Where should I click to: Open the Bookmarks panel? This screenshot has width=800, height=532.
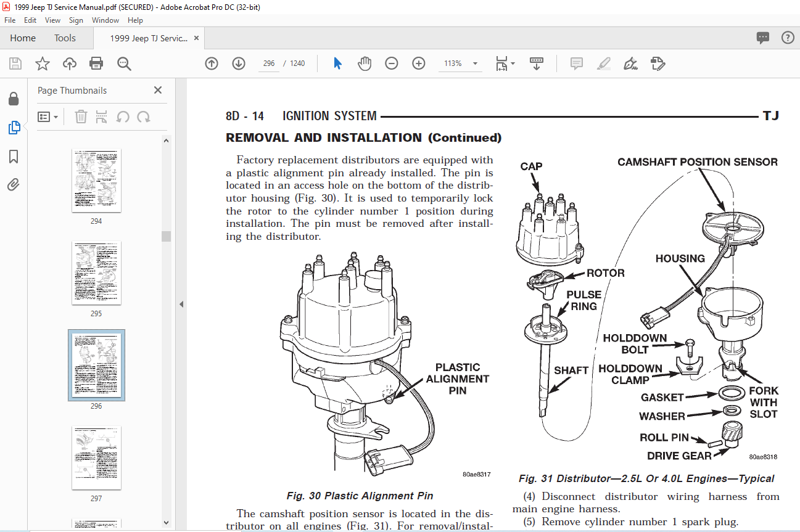click(x=14, y=157)
